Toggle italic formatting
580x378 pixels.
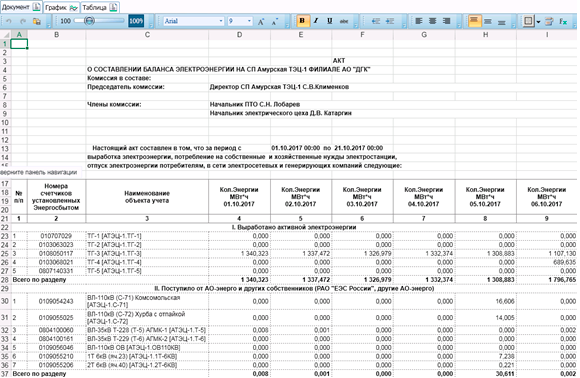coord(316,21)
